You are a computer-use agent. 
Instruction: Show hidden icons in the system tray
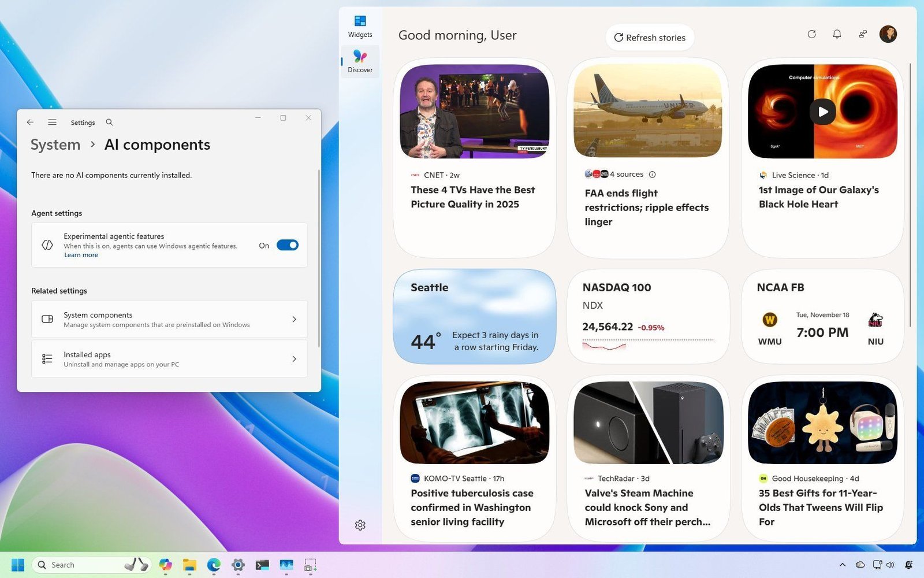[842, 565]
